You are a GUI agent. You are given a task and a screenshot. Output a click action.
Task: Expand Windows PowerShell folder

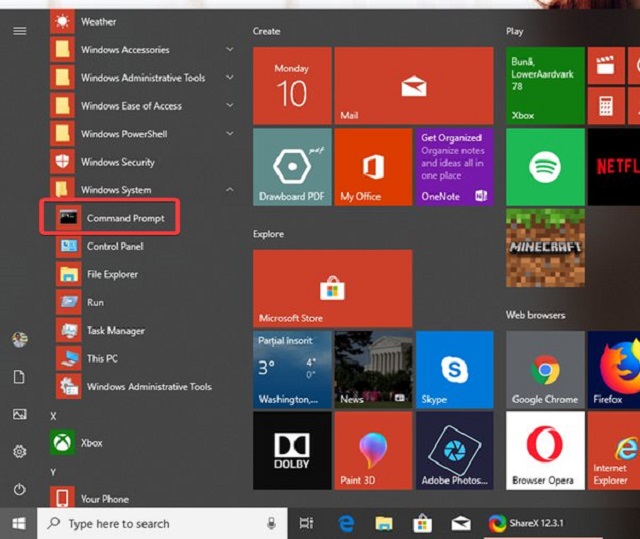point(230,133)
